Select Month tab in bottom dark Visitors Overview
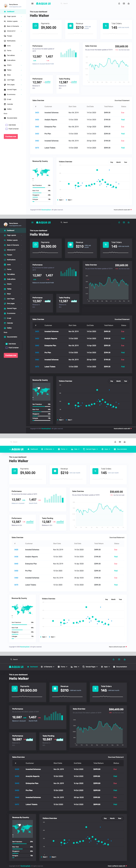This screenshot has height=868, width=136. click(112, 818)
